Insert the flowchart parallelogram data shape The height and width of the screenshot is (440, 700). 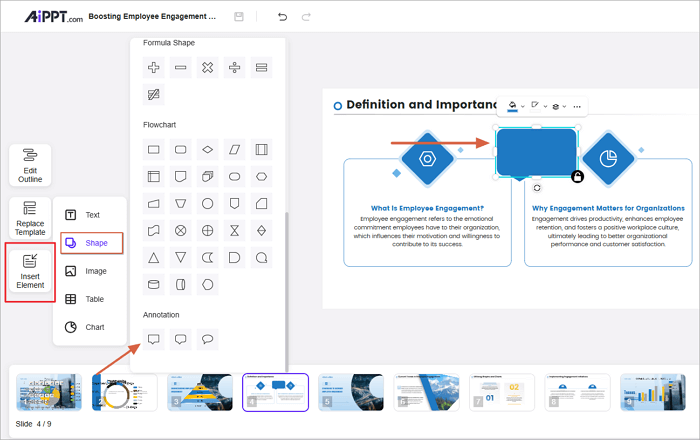click(x=234, y=149)
